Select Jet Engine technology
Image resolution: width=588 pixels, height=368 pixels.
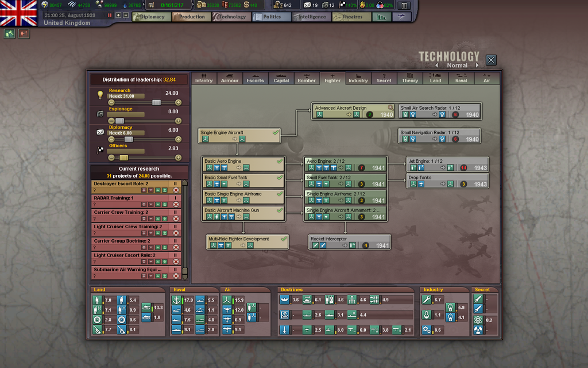tap(447, 164)
